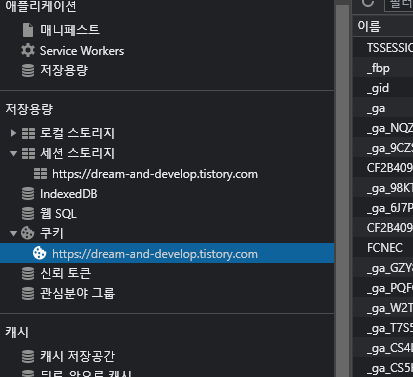
Task: Click database icon beside 저장용량 item
Action: click(x=28, y=70)
